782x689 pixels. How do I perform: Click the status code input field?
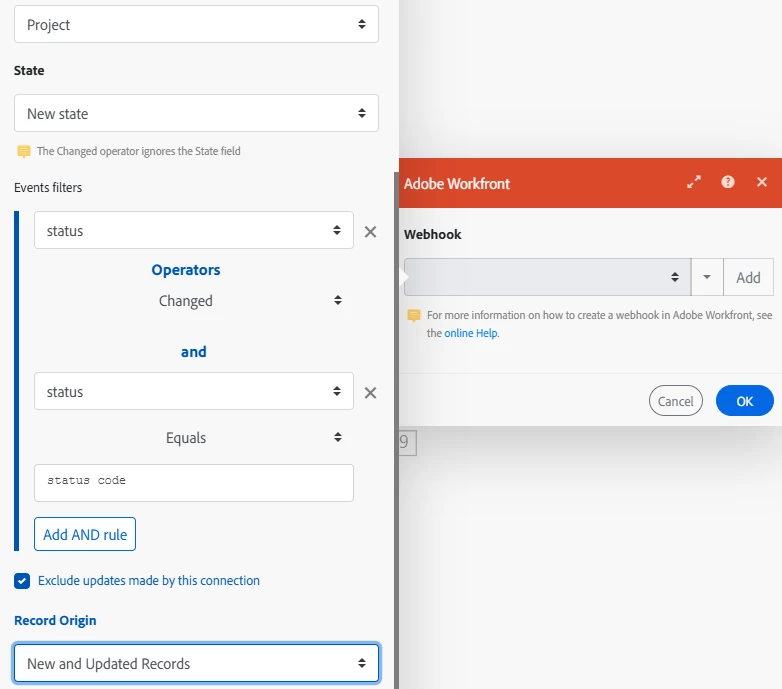click(x=194, y=483)
